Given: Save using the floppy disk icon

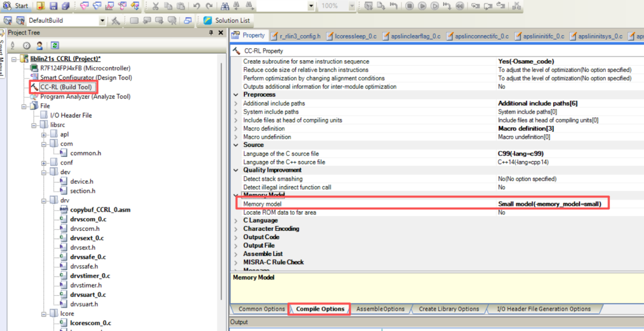Looking at the screenshot, I should [x=54, y=6].
